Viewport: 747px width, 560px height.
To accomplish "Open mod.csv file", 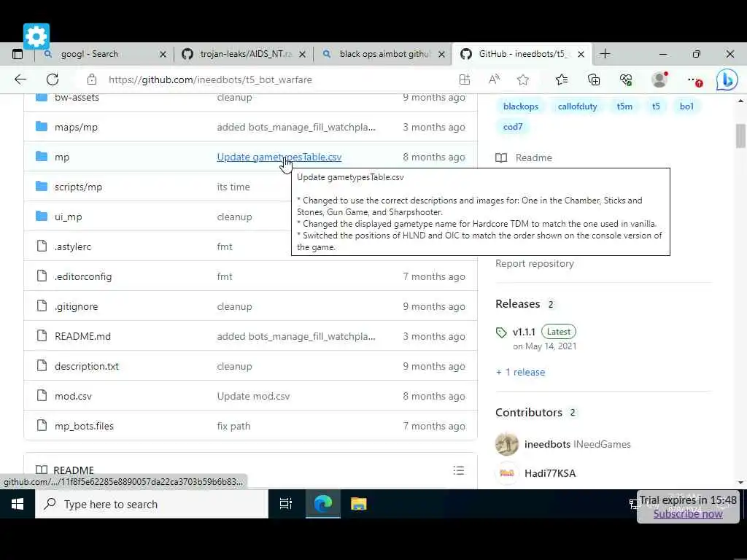I will [x=73, y=396].
